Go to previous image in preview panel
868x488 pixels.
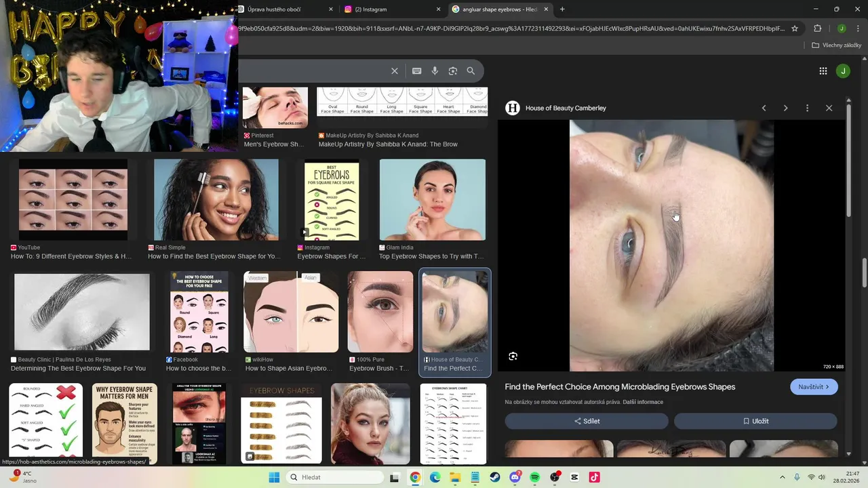[x=764, y=108]
